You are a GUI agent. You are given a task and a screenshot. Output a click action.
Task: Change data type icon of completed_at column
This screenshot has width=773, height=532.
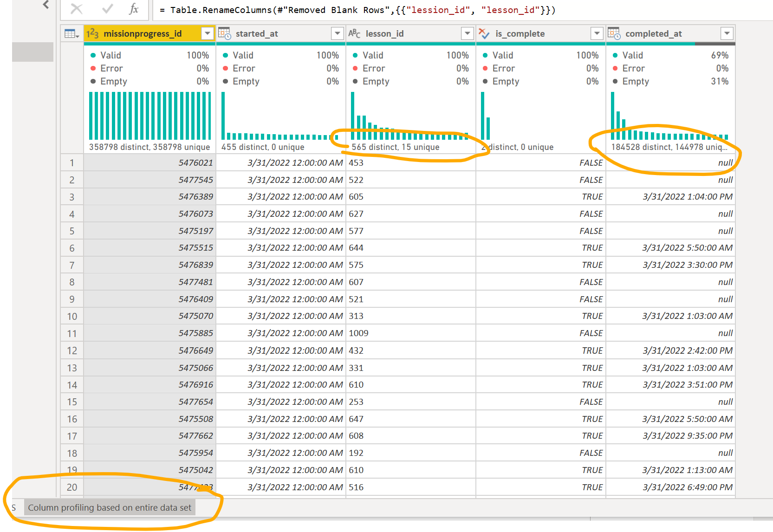(614, 33)
